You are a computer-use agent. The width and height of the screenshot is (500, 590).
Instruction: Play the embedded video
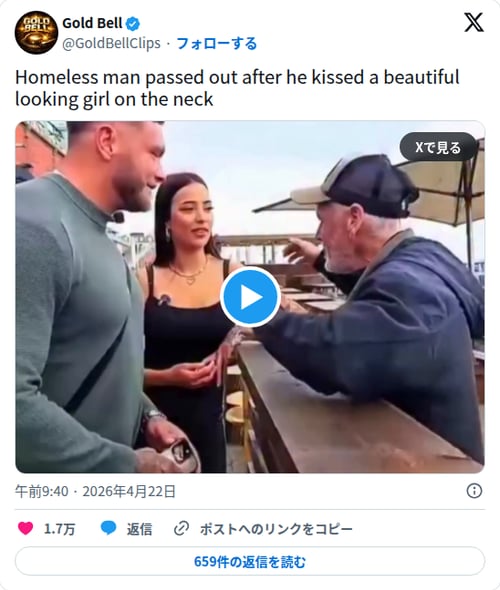[x=250, y=297]
